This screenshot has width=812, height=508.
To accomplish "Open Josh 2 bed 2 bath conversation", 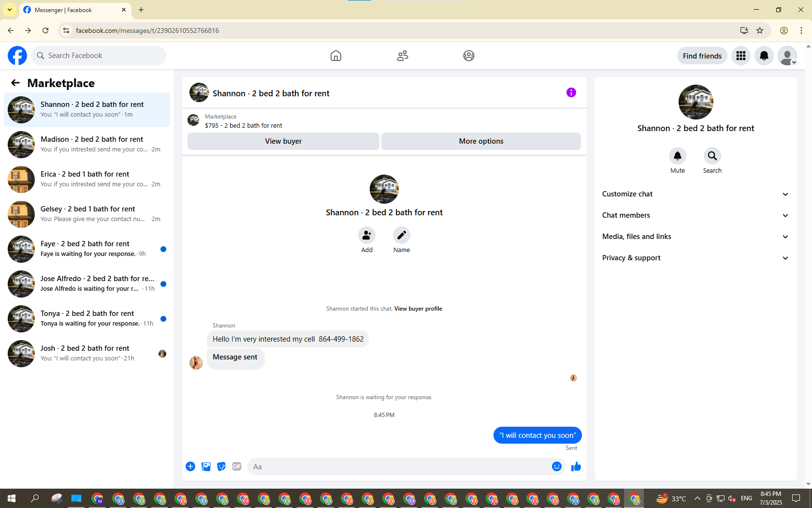I will [x=87, y=354].
